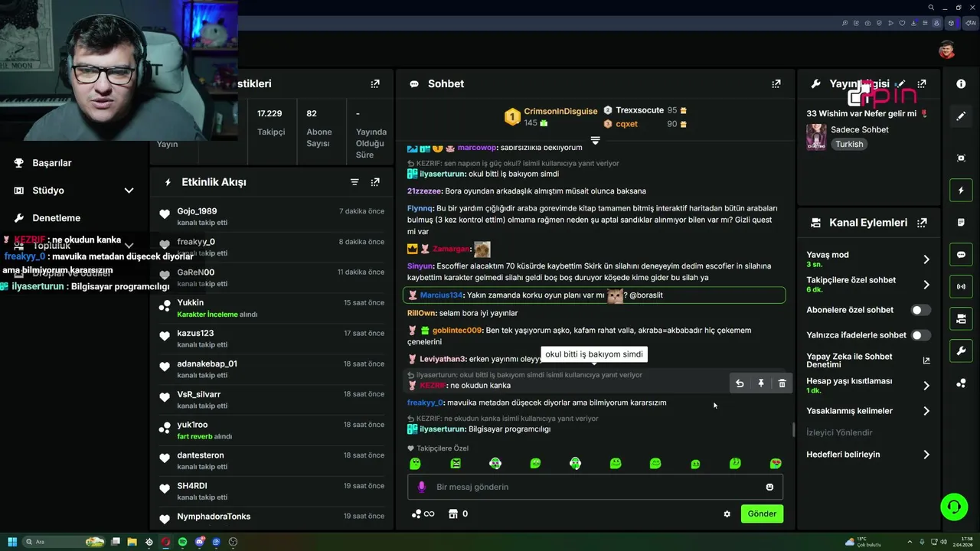The height and width of the screenshot is (551, 980).
Task: Toggle Abonelere özel sohbet switch
Action: 921,310
